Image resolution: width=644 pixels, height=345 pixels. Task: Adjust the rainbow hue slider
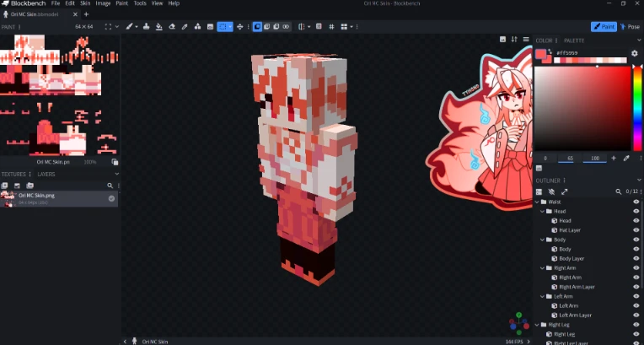point(638,108)
